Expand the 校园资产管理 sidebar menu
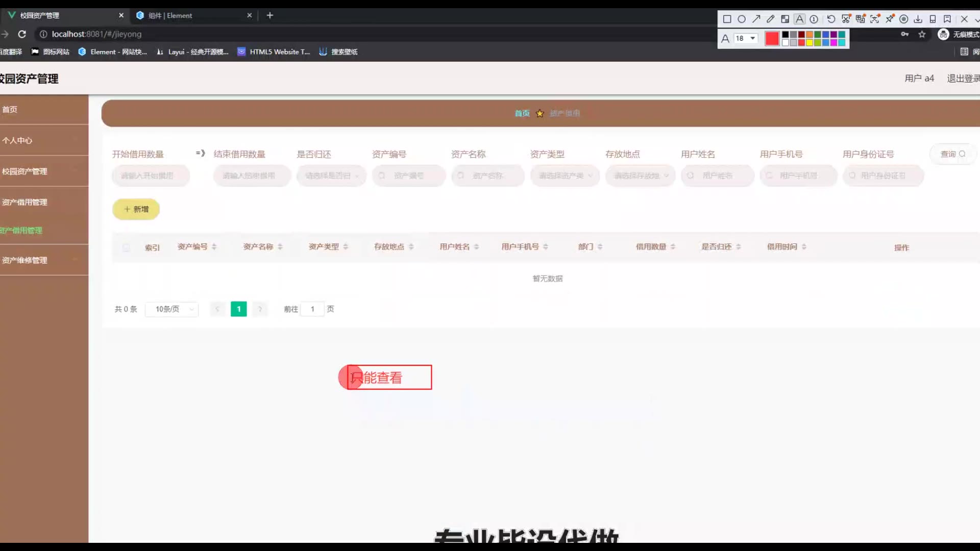Image resolution: width=980 pixels, height=551 pixels. point(44,171)
